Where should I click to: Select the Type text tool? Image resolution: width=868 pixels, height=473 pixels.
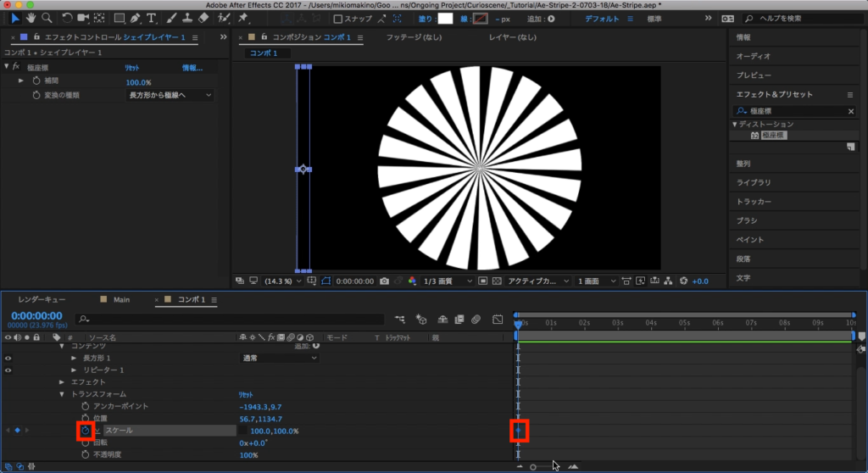153,18
